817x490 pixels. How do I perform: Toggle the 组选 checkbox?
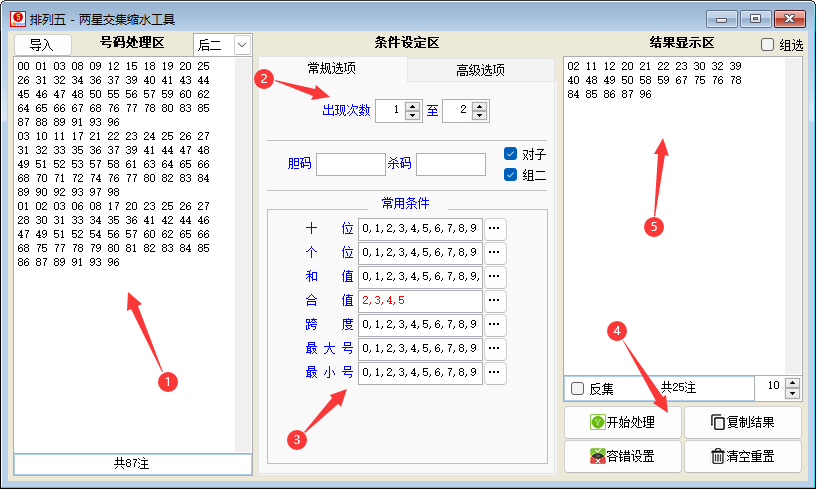point(767,45)
